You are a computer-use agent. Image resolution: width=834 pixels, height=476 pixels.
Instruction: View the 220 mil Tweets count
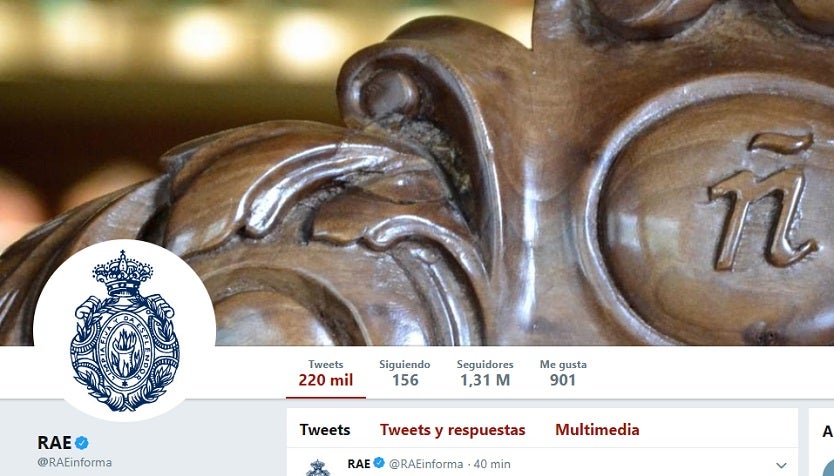(x=326, y=373)
